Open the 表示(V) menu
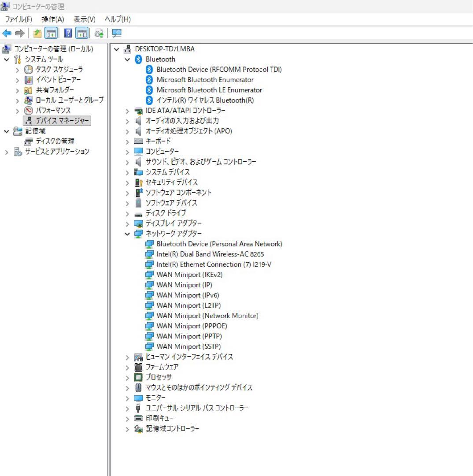This screenshot has width=473, height=476. pos(85,19)
